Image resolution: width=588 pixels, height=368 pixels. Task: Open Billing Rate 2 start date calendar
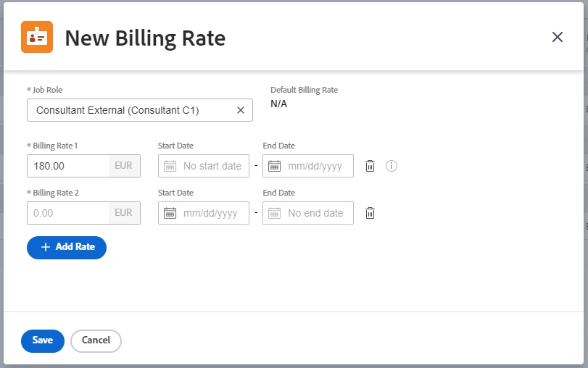click(170, 213)
